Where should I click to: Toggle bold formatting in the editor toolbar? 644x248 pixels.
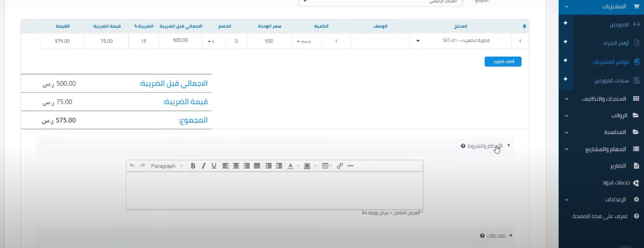coord(193,166)
